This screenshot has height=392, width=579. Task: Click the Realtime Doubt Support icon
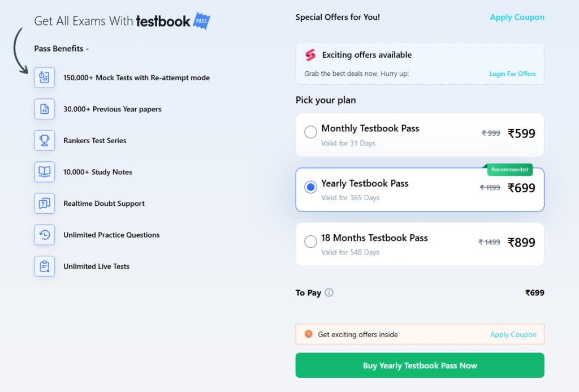[44, 203]
